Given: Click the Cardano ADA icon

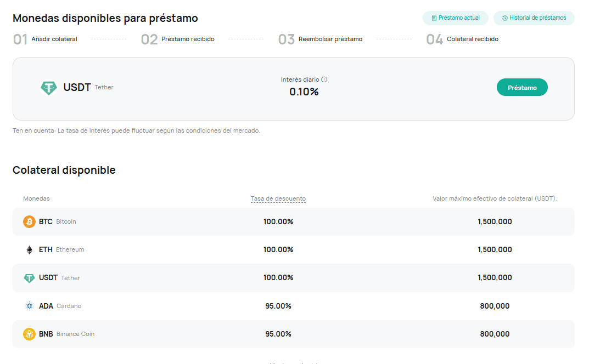Looking at the screenshot, I should point(29,306).
